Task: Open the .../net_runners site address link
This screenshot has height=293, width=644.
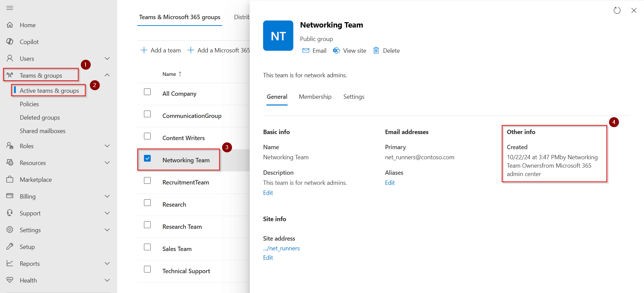Action: 281,248
